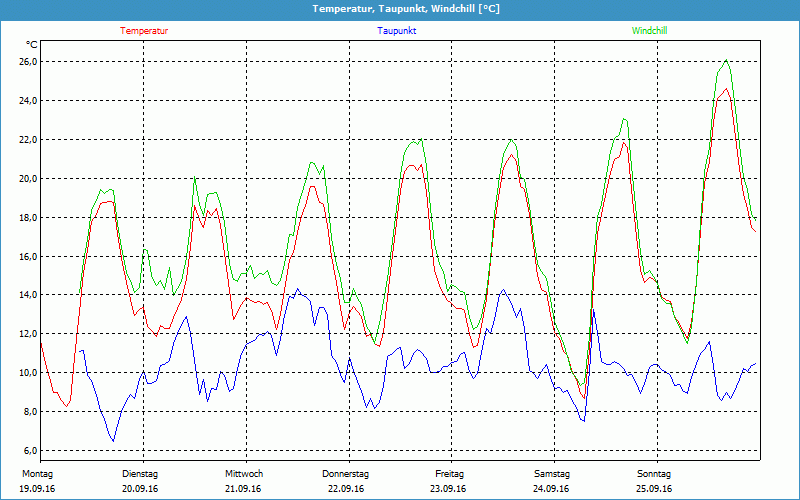
Task: Click the 22.09.16 date label
Action: pyautogui.click(x=346, y=489)
